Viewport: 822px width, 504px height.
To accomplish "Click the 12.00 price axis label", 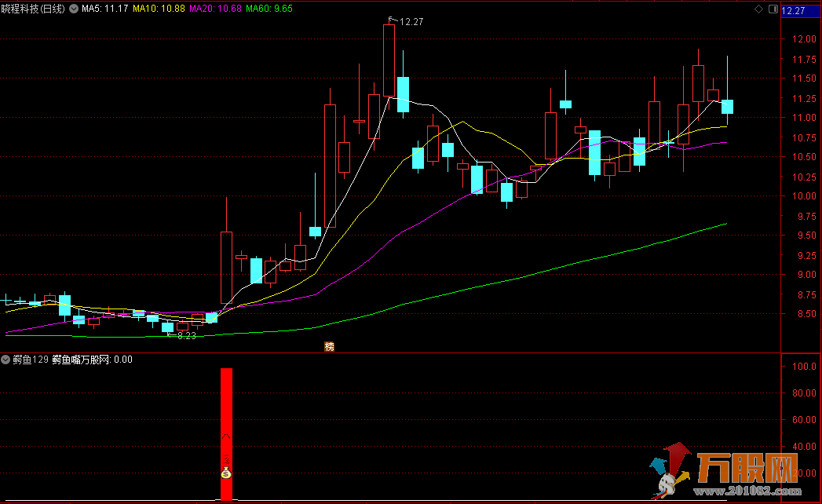I will [x=804, y=38].
